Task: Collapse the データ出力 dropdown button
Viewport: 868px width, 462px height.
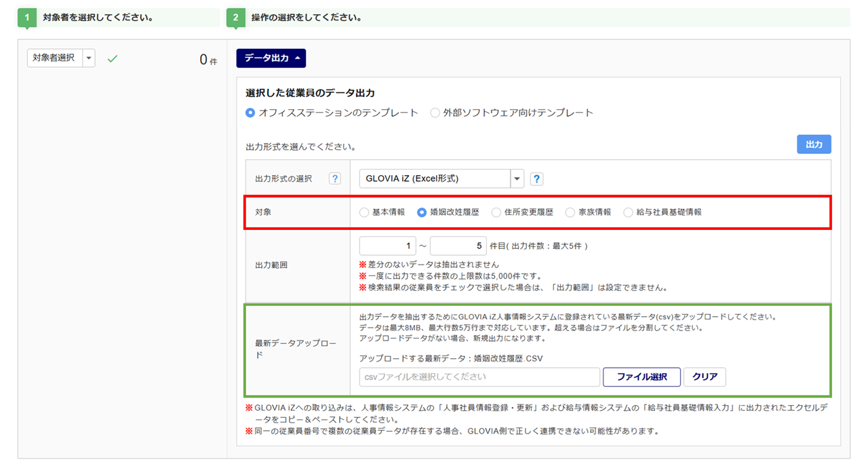Action: (x=271, y=58)
